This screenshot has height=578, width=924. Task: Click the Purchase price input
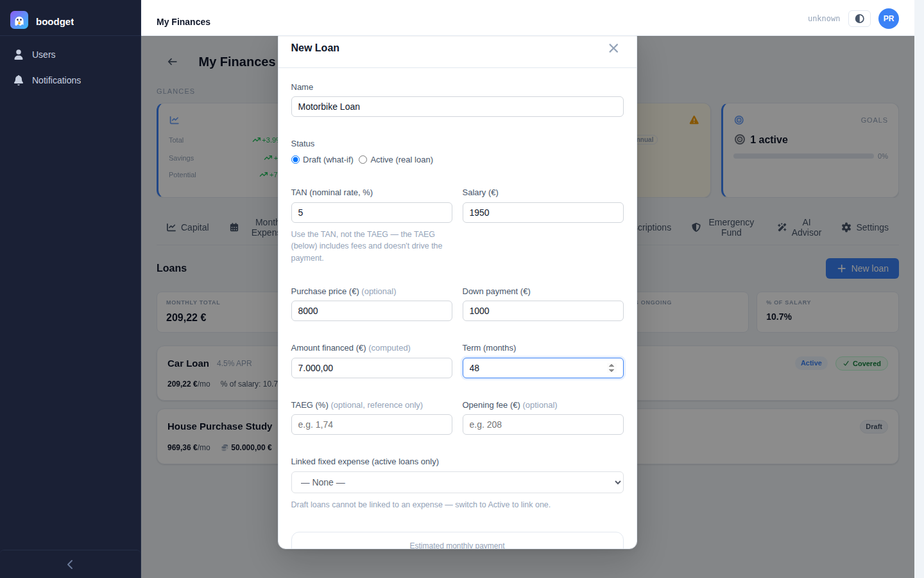coord(372,311)
